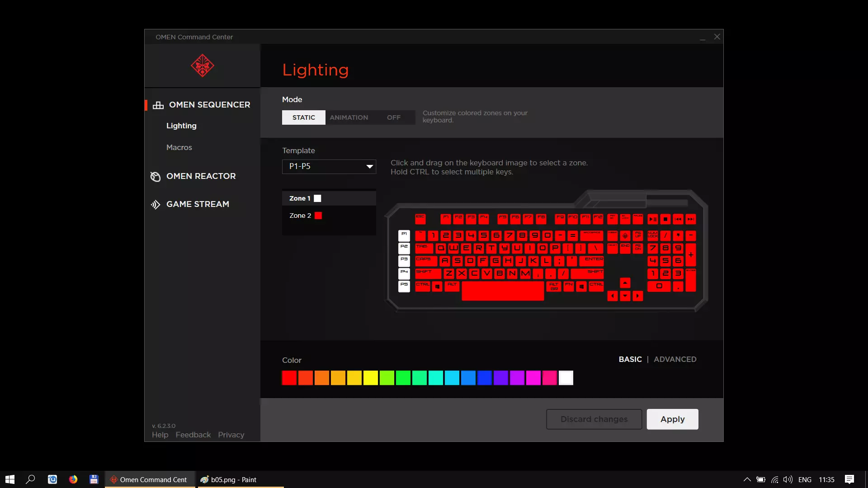Select Lighting in the sidebar
Screen dimensions: 868x488
(x=181, y=126)
